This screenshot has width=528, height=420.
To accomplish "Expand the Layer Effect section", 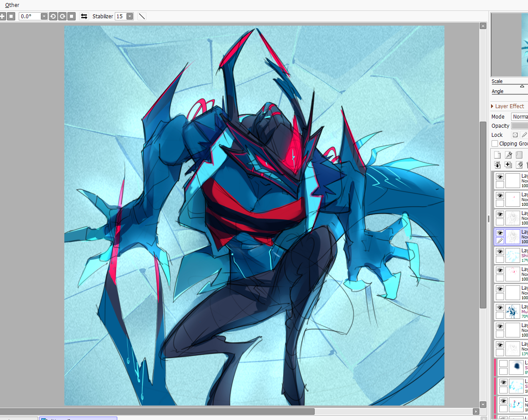I will pos(492,106).
